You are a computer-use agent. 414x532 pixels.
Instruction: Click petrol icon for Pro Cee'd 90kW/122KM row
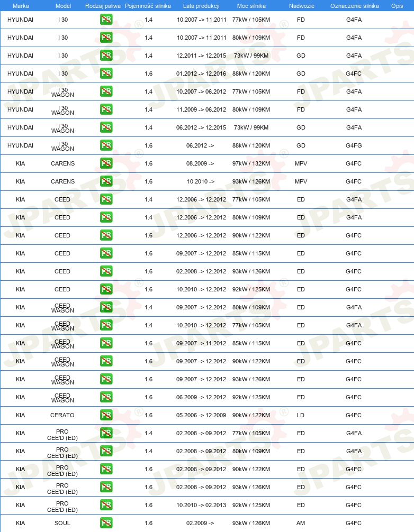pyautogui.click(x=106, y=469)
